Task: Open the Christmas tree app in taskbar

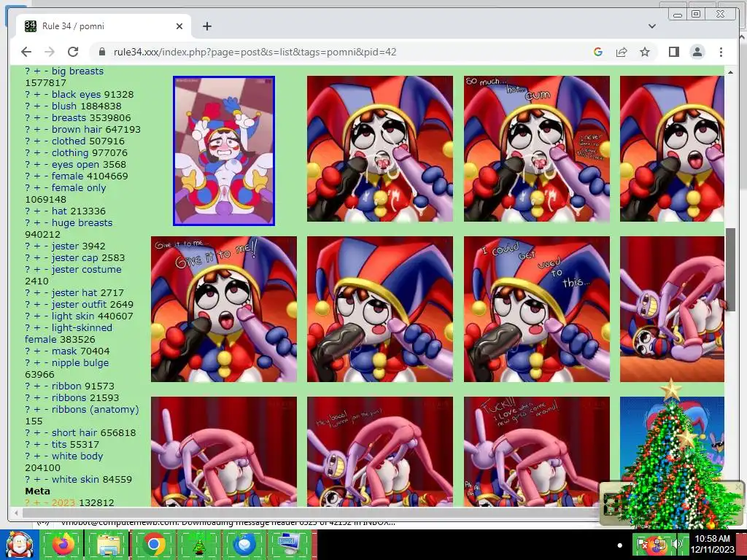Action: (198, 545)
